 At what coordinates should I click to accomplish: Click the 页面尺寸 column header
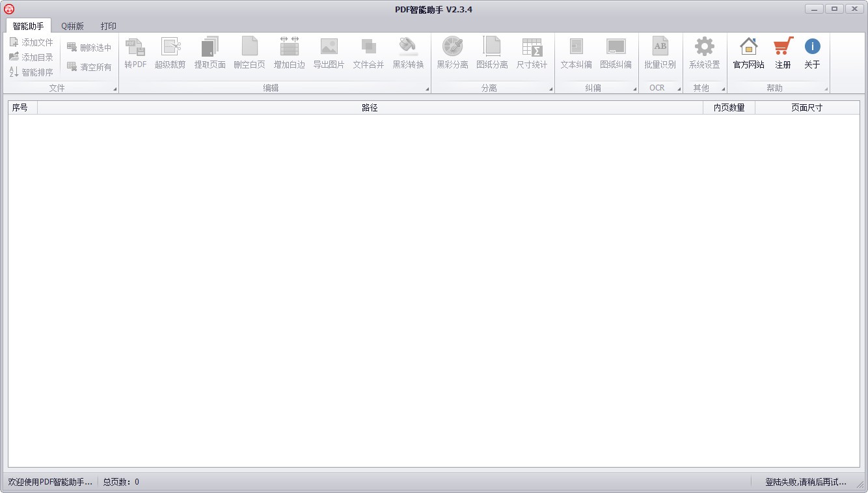(807, 107)
